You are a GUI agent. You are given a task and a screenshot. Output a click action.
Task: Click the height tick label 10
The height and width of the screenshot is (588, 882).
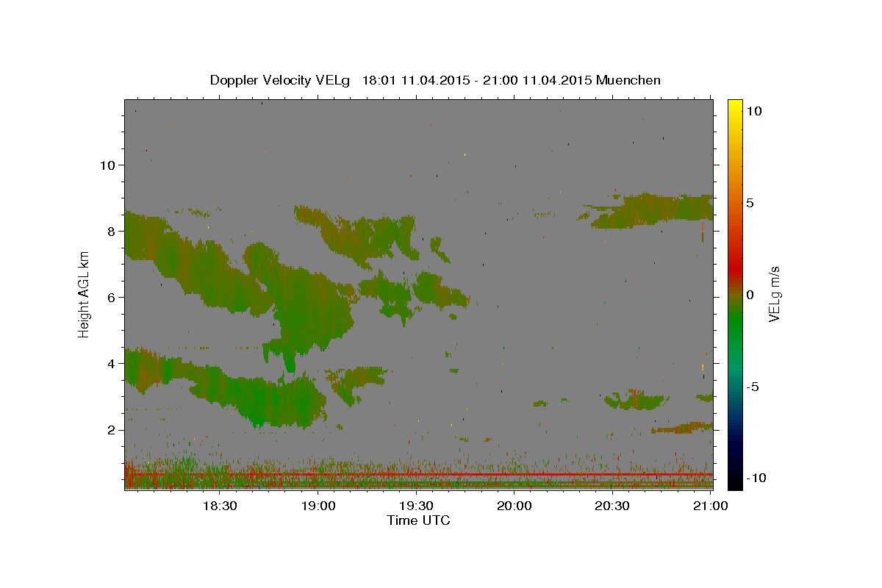(x=107, y=165)
